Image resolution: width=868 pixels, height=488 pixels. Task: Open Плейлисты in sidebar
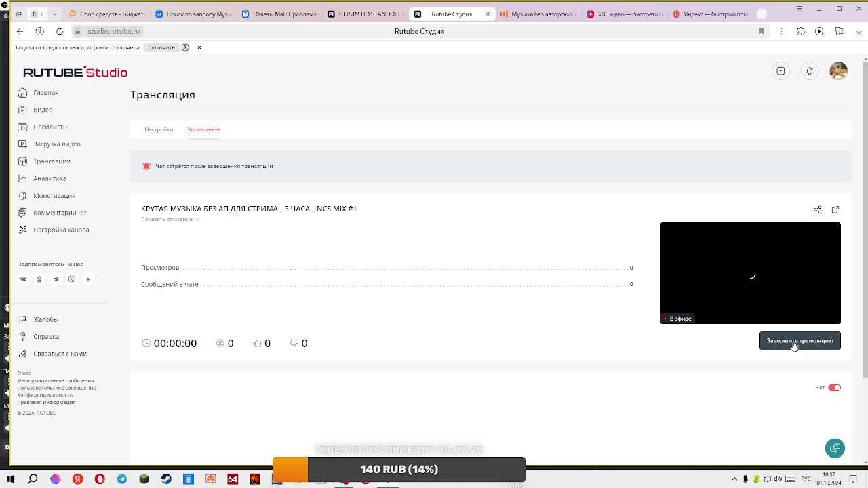point(50,127)
